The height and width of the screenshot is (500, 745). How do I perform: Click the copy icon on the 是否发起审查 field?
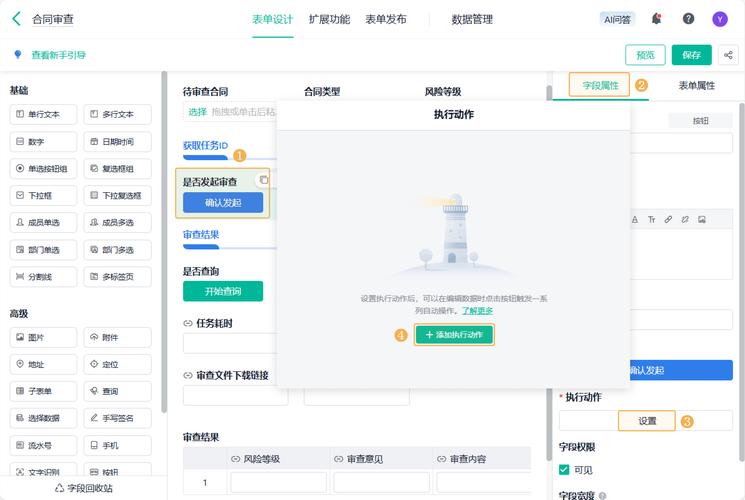(x=263, y=180)
